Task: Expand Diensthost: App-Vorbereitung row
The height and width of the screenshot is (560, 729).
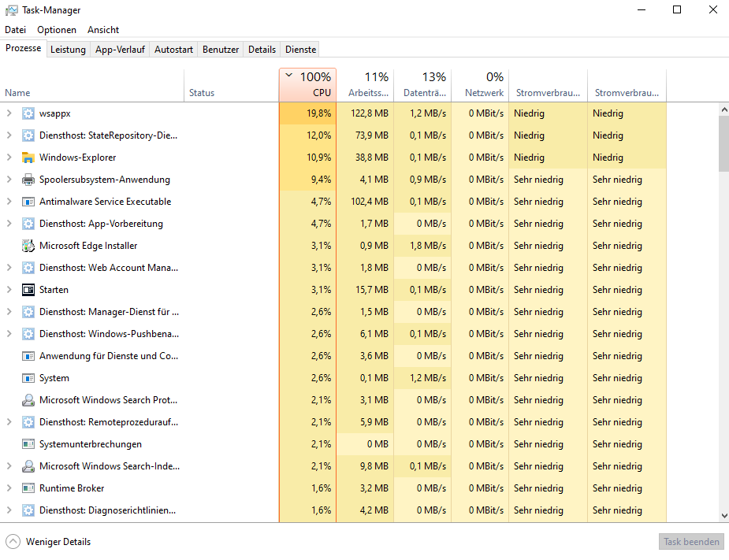Action: tap(9, 224)
